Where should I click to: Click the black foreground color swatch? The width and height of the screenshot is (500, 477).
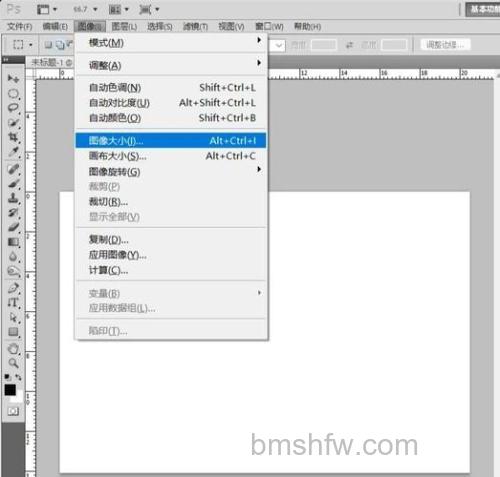pyautogui.click(x=10, y=390)
